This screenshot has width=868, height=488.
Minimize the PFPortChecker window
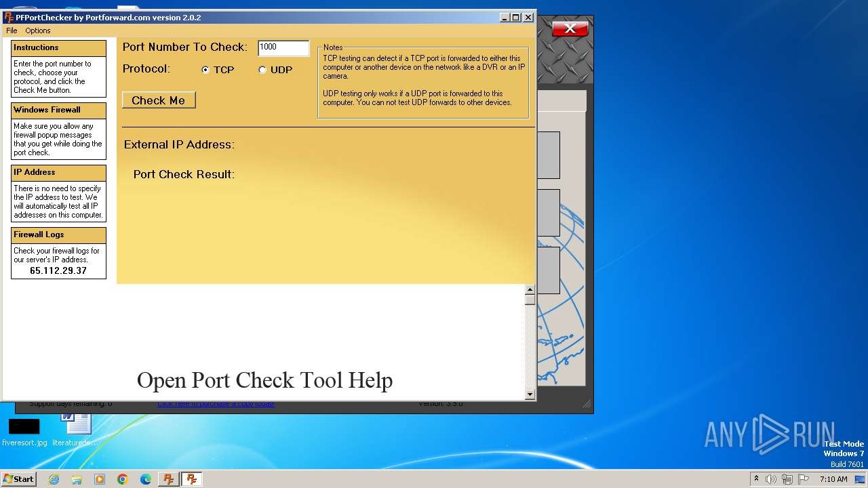tap(505, 18)
